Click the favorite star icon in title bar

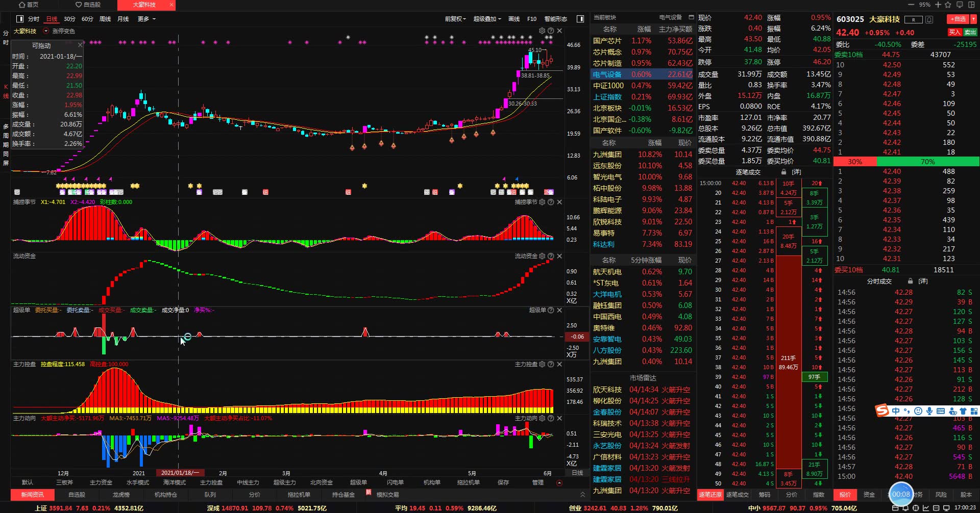[x=948, y=5]
